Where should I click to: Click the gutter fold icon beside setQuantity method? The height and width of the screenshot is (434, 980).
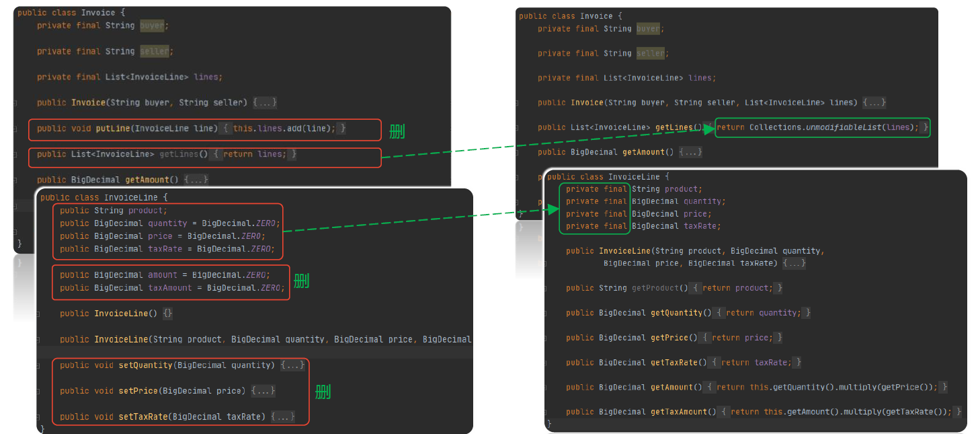pos(38,365)
